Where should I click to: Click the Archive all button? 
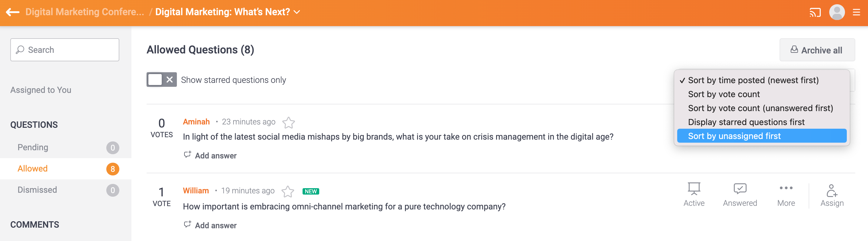click(817, 50)
